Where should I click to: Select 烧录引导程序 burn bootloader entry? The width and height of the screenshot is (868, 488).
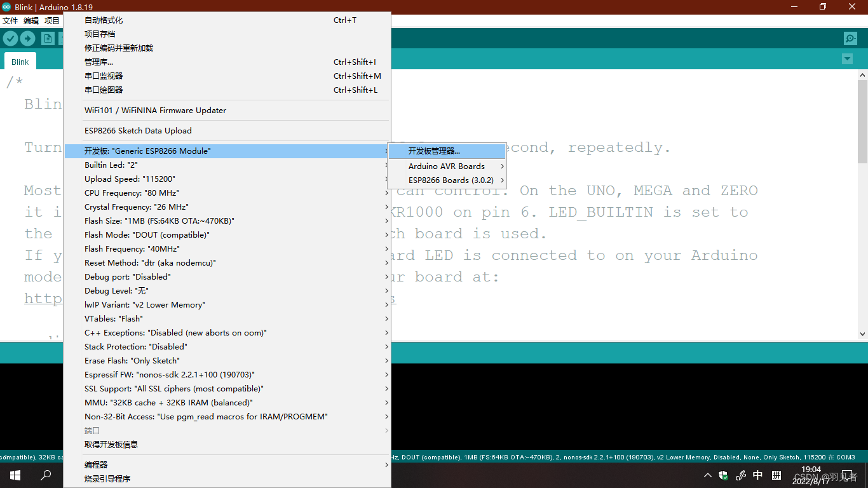227,479
